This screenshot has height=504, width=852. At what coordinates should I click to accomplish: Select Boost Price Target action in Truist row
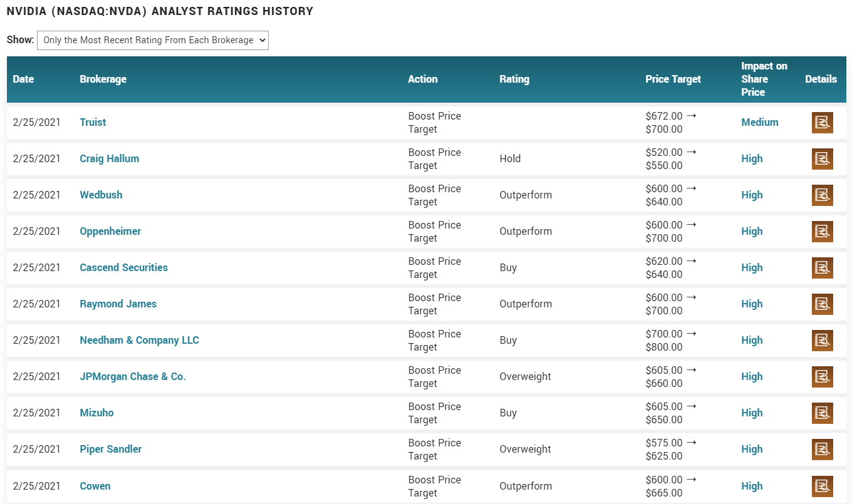[434, 123]
